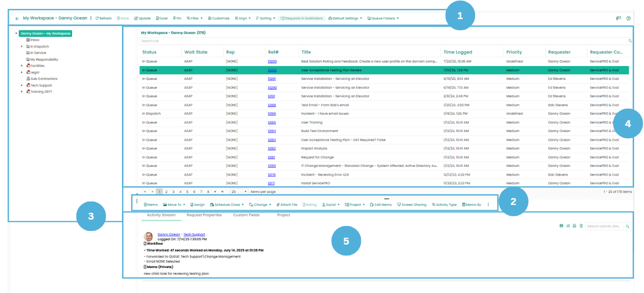Viewport: 644px width, 293px height.
Task: Open the Custom Fields tab
Action: [x=246, y=215]
